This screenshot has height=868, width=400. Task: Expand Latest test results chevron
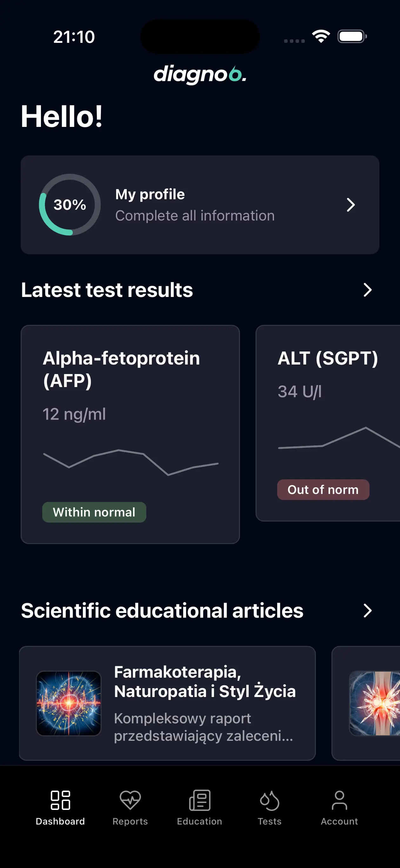point(368,290)
